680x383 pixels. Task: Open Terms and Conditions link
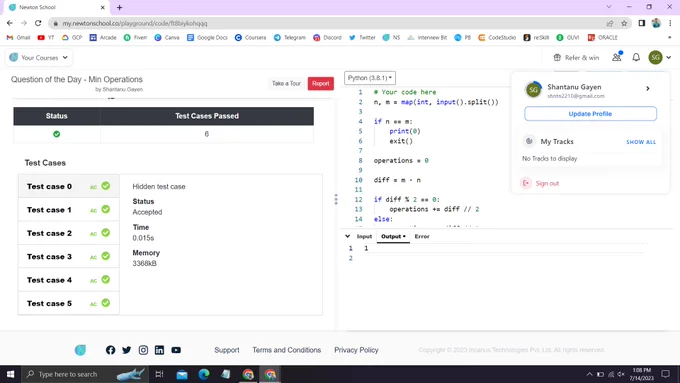coord(287,350)
